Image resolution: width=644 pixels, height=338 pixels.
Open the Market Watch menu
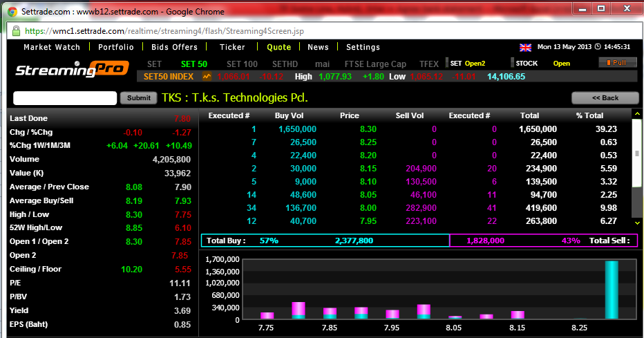pyautogui.click(x=52, y=47)
